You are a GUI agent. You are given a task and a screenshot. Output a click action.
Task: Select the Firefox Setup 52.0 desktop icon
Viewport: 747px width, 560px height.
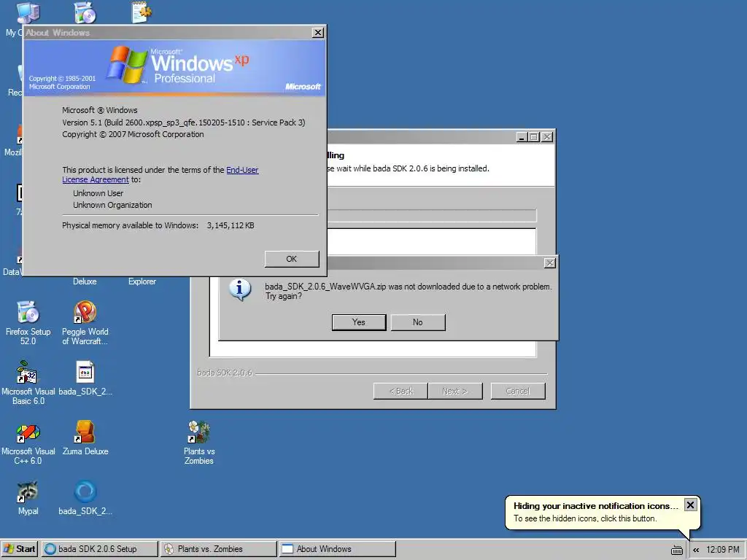28,323
